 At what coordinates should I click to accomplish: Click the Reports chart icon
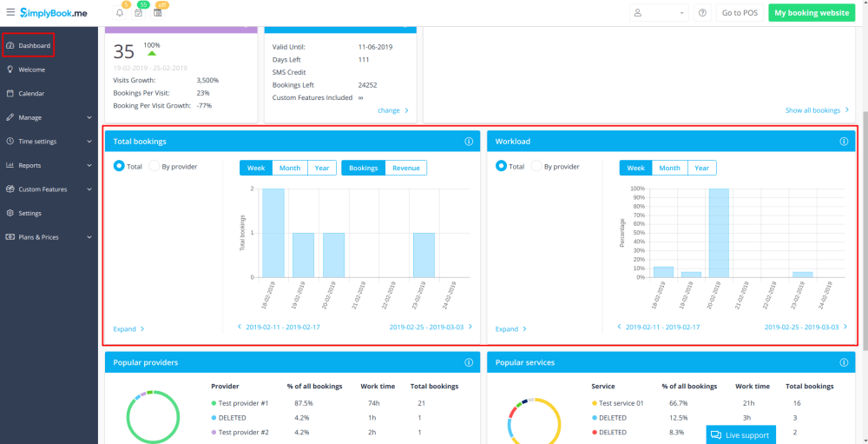[10, 164]
